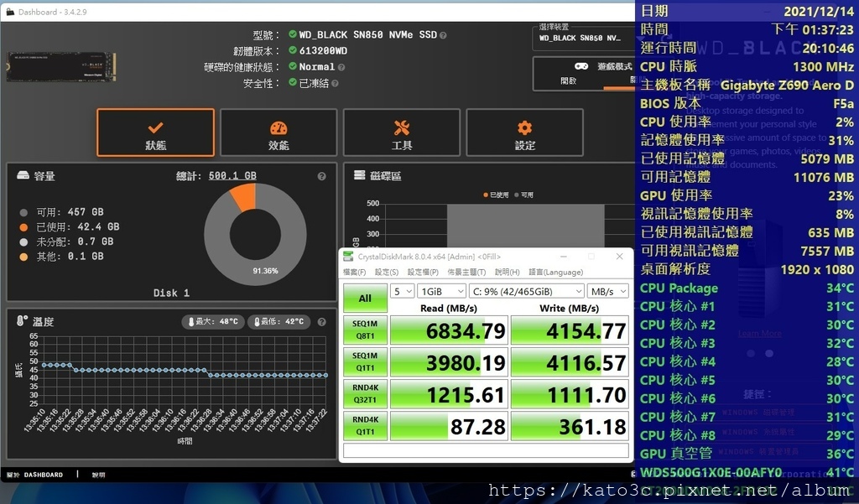Open the MB/s unit dropdown
The image size is (859, 504).
pos(607,292)
